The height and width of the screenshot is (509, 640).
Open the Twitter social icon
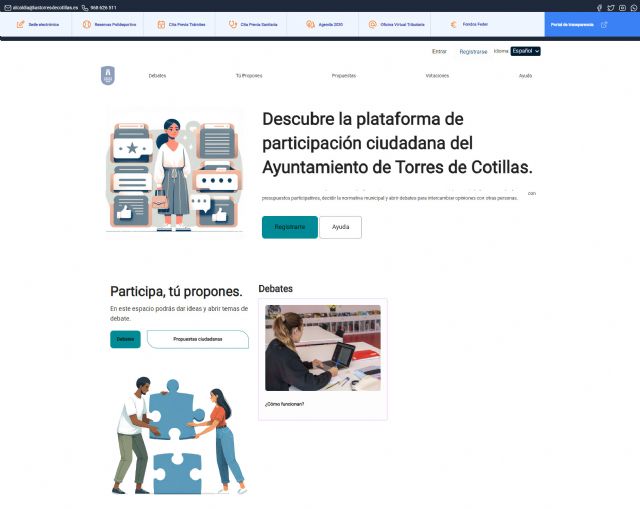tap(610, 7)
